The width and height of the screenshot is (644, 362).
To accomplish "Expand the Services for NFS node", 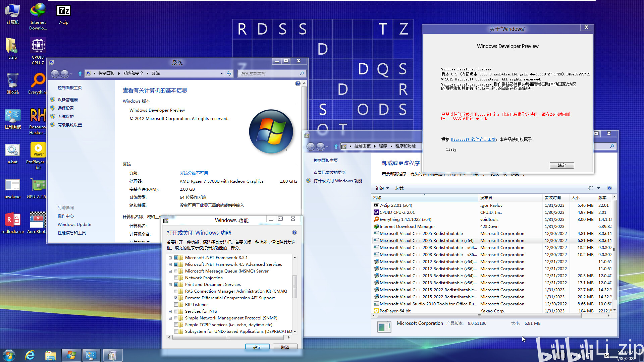I will tap(170, 311).
